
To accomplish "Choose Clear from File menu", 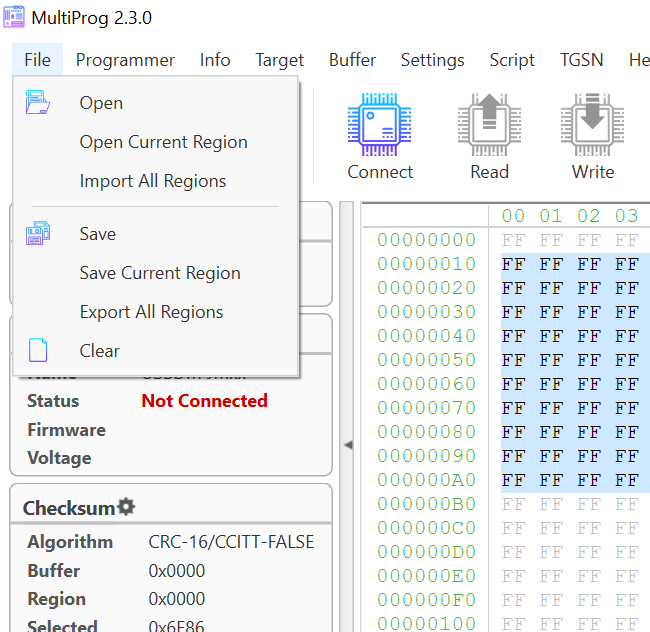I will pyautogui.click(x=155, y=351).
